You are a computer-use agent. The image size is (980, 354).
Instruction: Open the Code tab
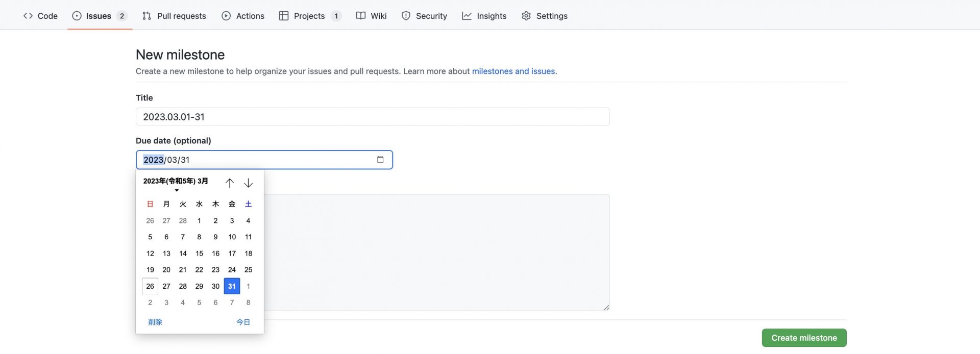pos(41,16)
